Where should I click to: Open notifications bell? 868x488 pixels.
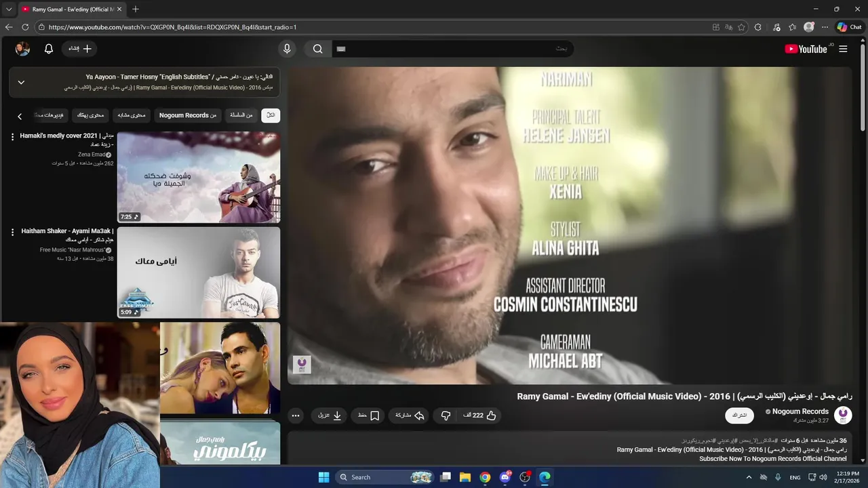[49, 49]
